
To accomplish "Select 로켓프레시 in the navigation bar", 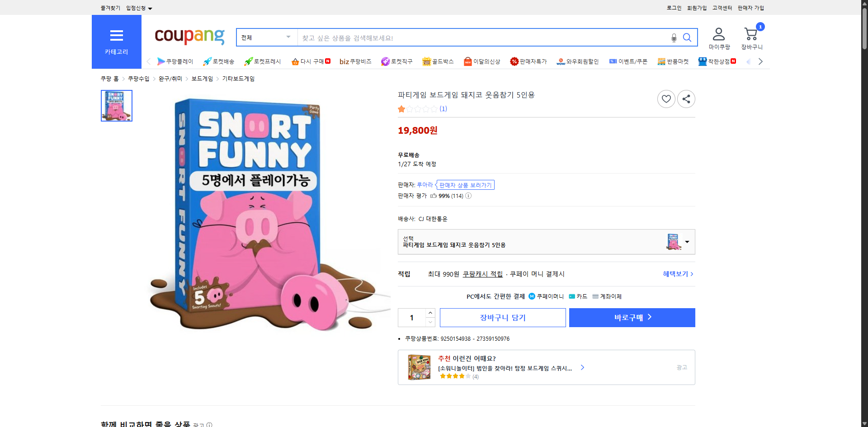I will (262, 61).
